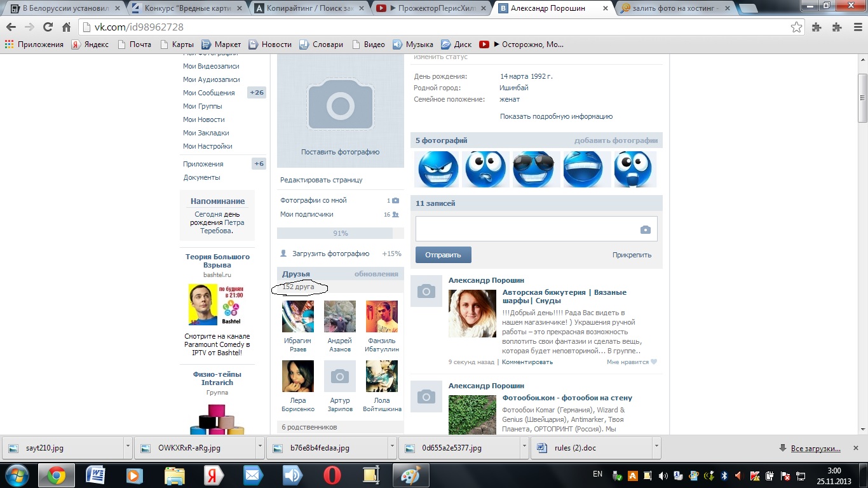Click the обновления link in Друзья
The height and width of the screenshot is (488, 868).
point(376,274)
